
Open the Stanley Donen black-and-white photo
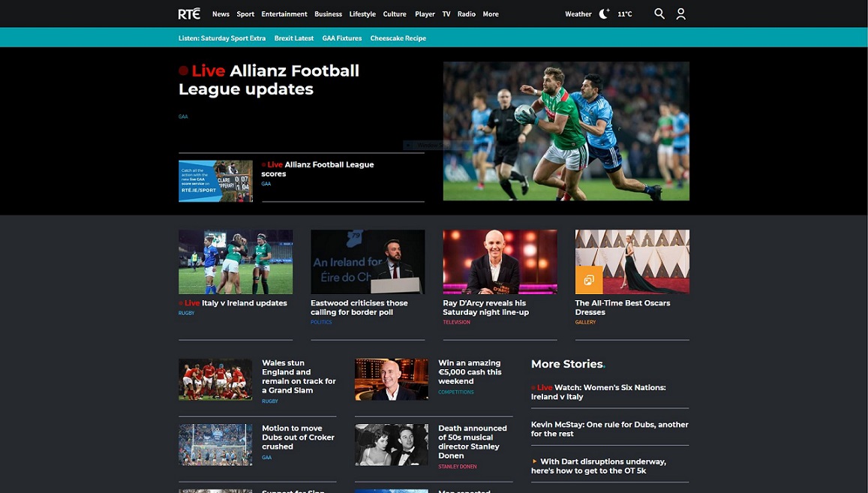tap(392, 445)
